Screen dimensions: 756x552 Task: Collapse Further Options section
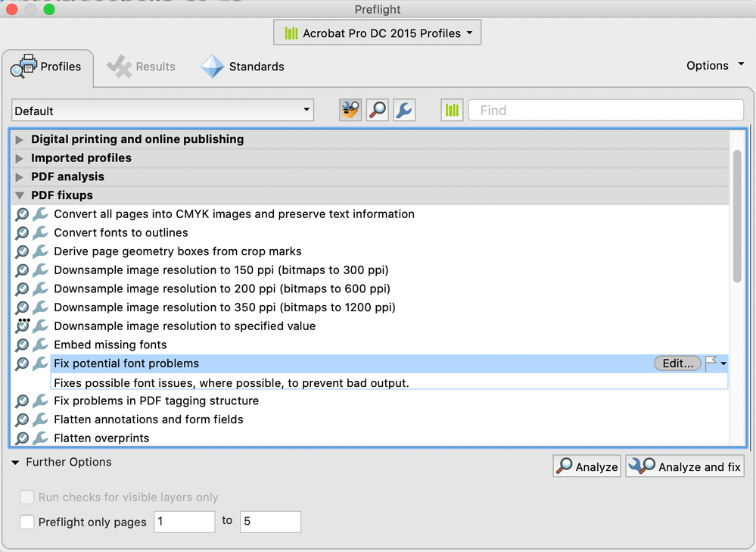coord(15,462)
